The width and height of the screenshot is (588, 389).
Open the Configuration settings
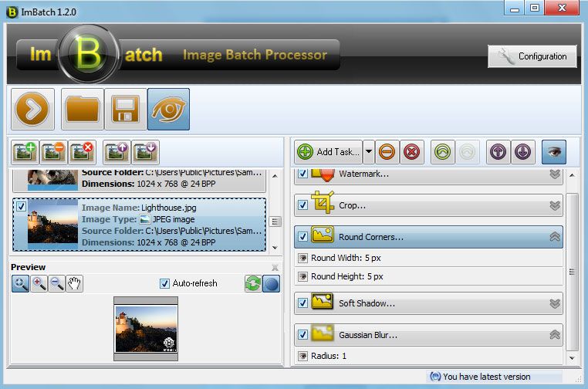coord(532,56)
